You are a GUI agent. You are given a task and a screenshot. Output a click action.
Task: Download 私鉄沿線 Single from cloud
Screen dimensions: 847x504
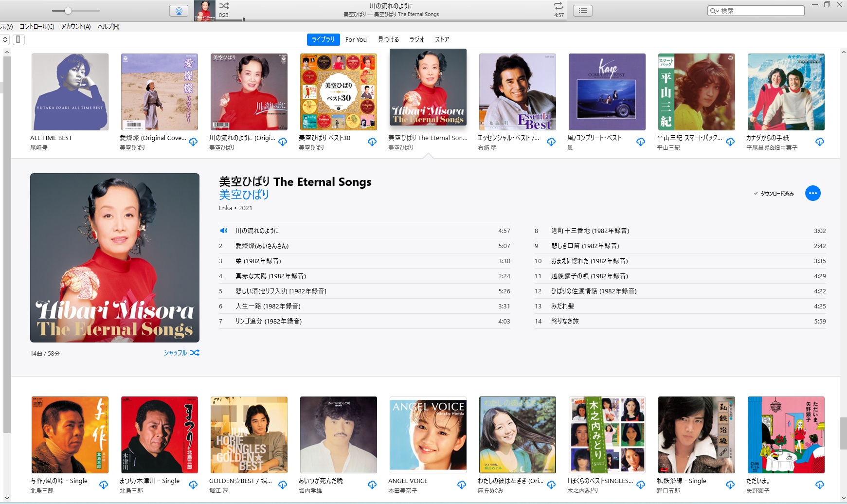pos(730,485)
